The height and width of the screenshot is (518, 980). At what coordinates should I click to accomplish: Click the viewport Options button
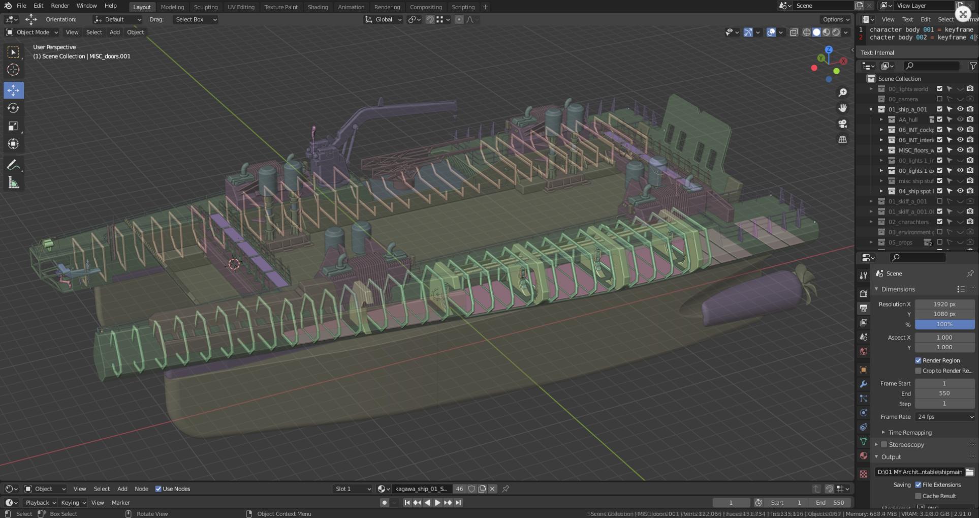836,19
